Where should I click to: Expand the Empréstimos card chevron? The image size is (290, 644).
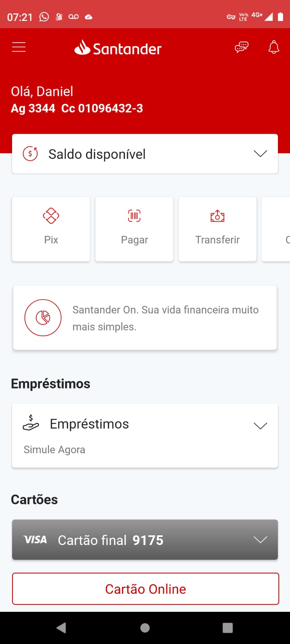(x=260, y=425)
